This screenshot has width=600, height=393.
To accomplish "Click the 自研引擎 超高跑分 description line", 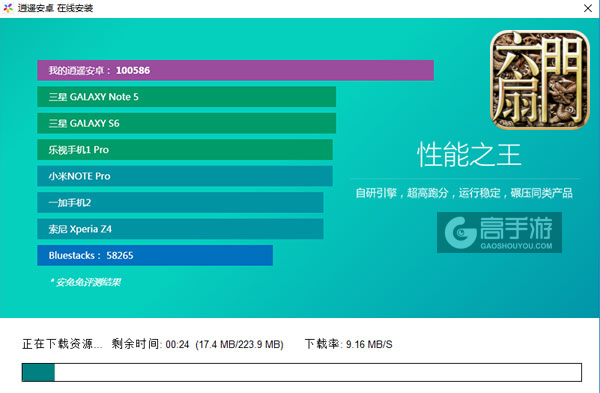I will click(464, 193).
